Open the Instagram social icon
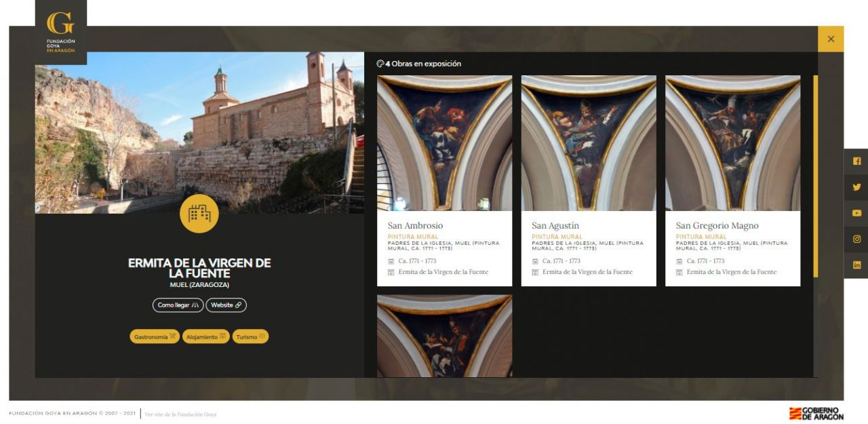The image size is (868, 424). (x=856, y=239)
